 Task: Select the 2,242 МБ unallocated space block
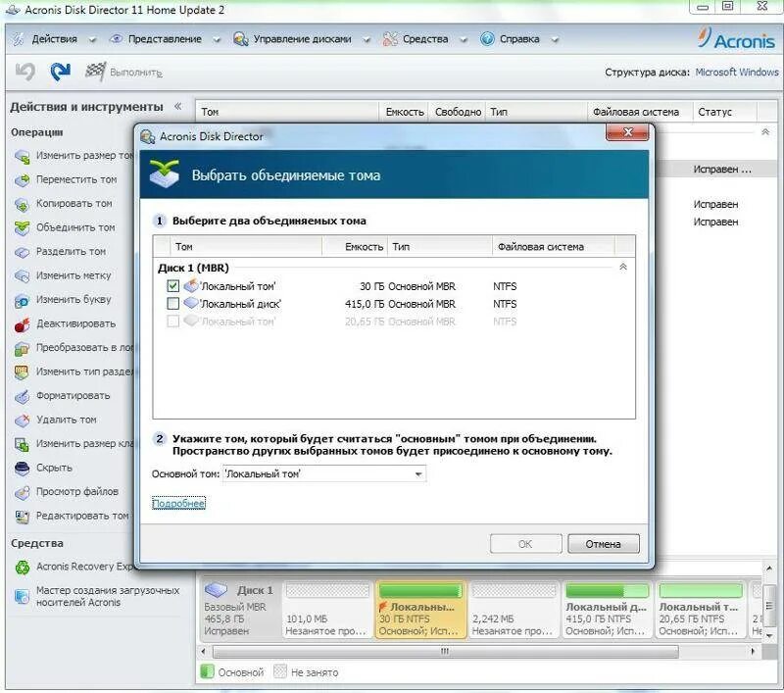(514, 610)
